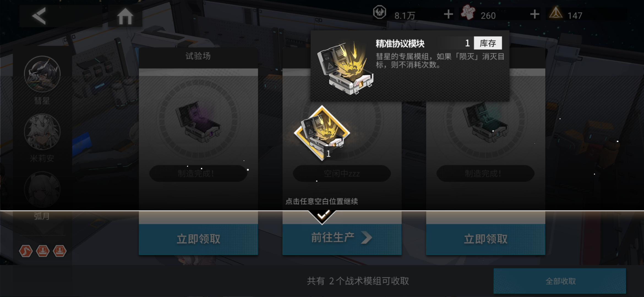Viewport: 644px width, 297px height.
Task: Select 彗星 character portrait
Action: pos(42,74)
